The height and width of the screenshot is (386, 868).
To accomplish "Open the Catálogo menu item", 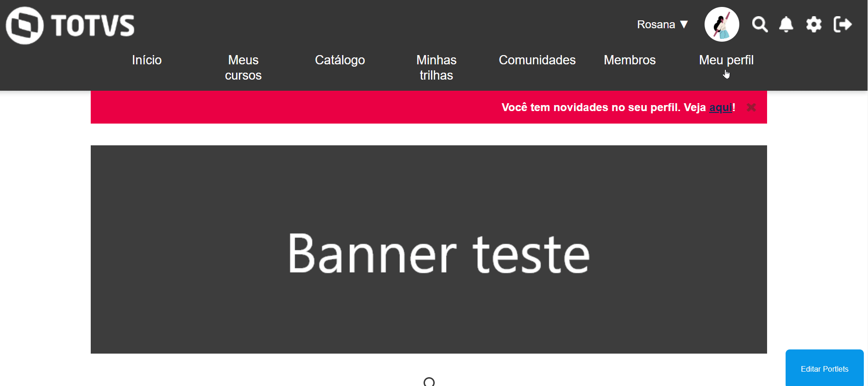I will click(x=340, y=60).
